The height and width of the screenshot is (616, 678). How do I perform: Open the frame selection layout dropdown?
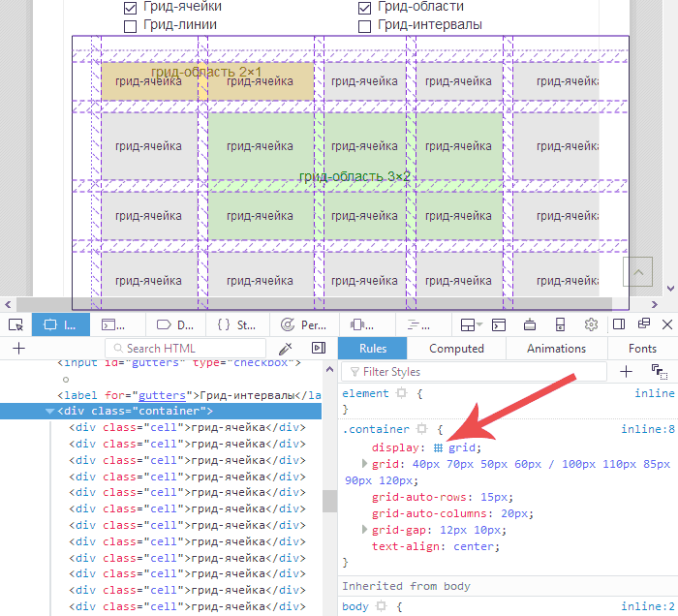[472, 324]
